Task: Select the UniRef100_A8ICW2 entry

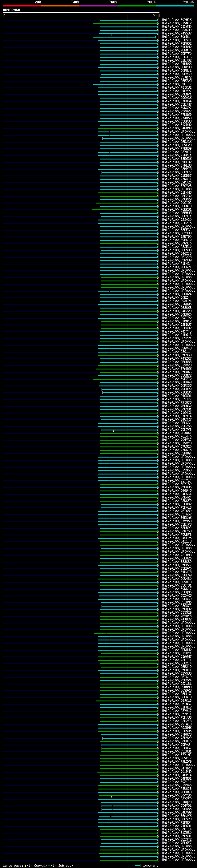Action: 177,88
